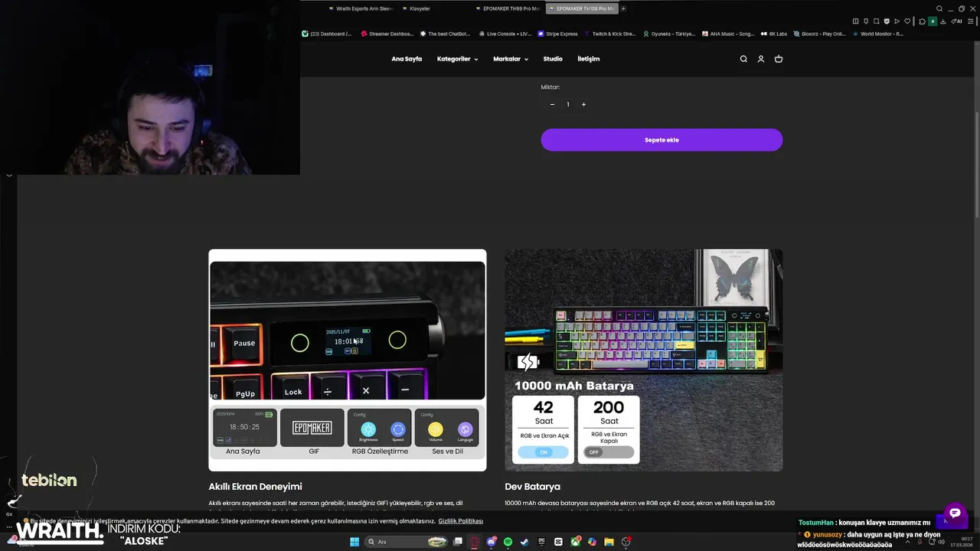Open Epic Games Launcher from the taskbar

pyautogui.click(x=541, y=542)
